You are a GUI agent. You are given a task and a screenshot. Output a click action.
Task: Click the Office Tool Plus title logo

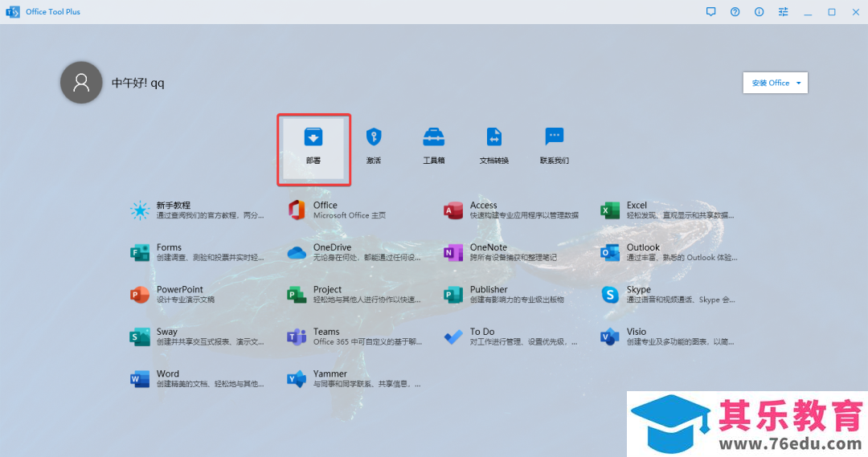point(12,11)
